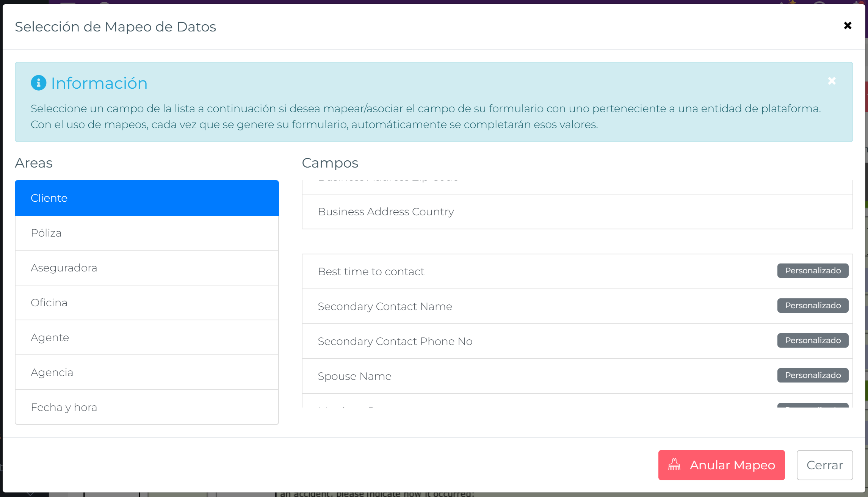Click Personalizado badge next to Best time to contact
The width and height of the screenshot is (868, 497).
point(812,270)
